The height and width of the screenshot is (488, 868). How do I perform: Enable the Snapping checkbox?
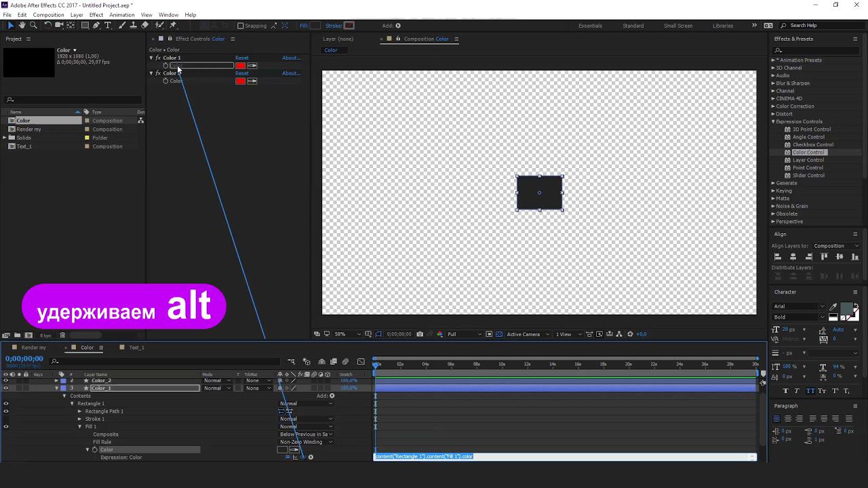click(x=241, y=26)
